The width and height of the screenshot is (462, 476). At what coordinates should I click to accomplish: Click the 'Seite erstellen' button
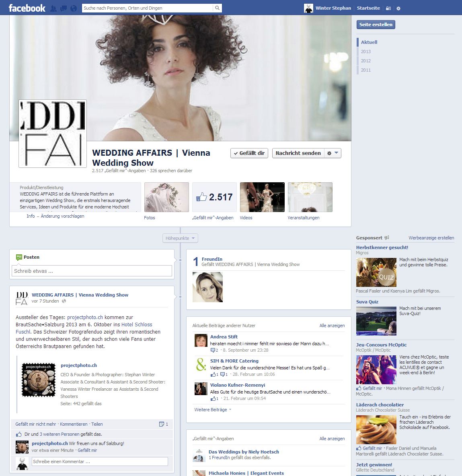[376, 25]
